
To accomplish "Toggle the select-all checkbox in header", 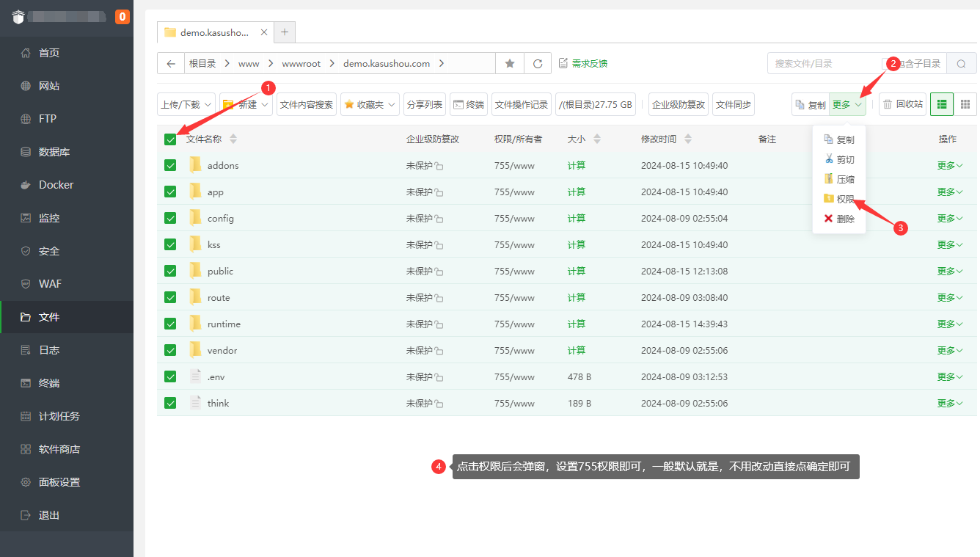I will click(x=170, y=139).
